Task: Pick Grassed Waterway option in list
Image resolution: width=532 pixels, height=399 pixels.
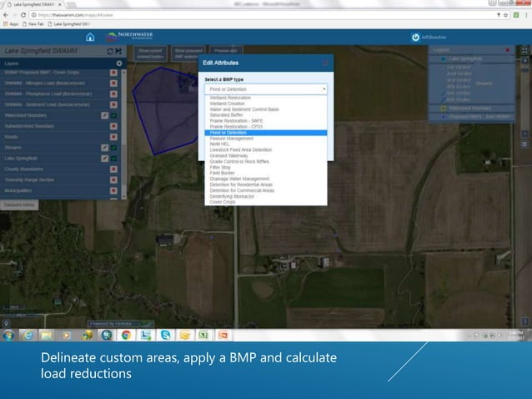Action: point(228,155)
